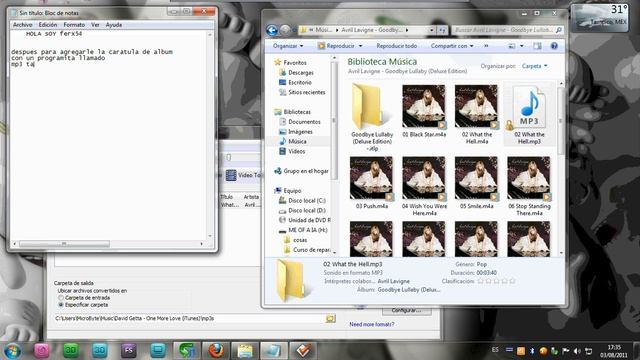Open the Organizar dropdown menu

pos(288,46)
